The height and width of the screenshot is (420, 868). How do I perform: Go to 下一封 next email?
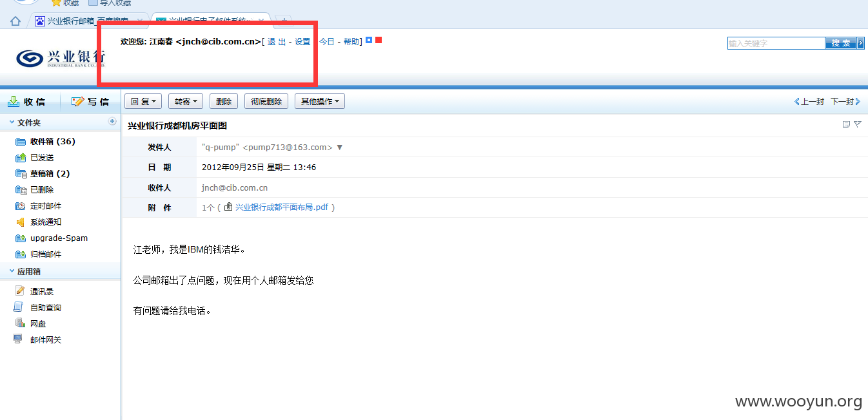coord(845,102)
